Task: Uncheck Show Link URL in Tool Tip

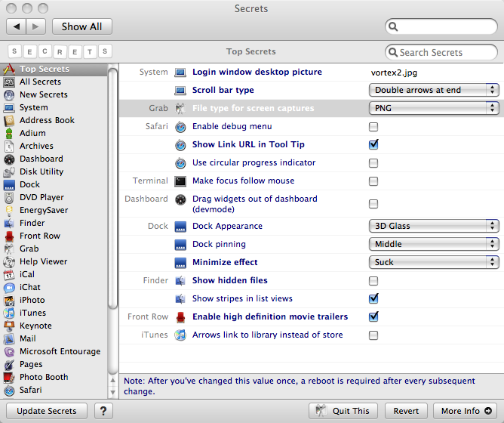Action: coord(373,144)
